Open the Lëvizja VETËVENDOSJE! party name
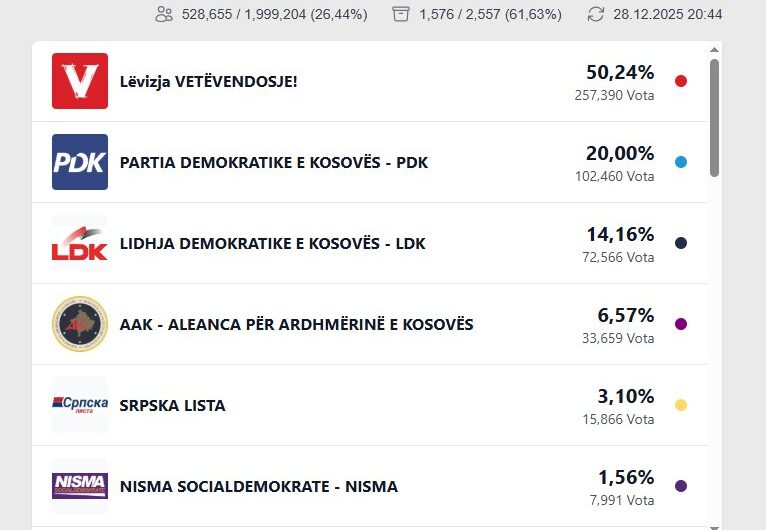Image resolution: width=766 pixels, height=530 pixels. point(208,81)
